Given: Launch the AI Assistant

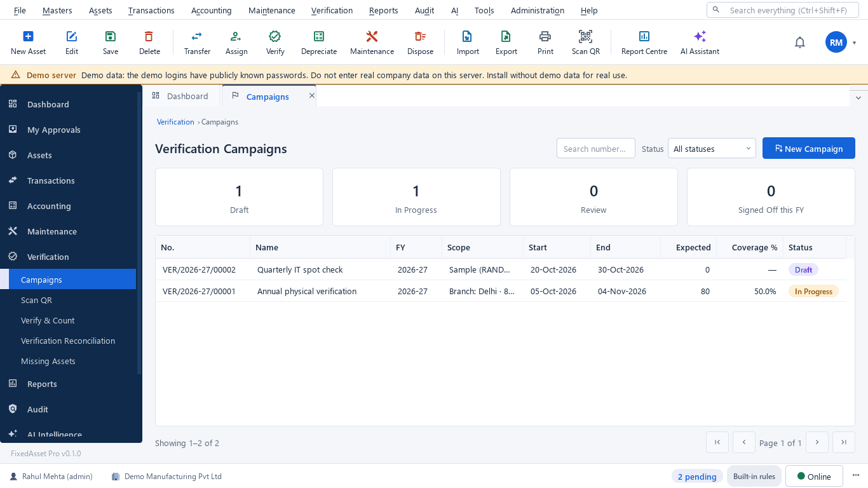Looking at the screenshot, I should pyautogui.click(x=700, y=43).
